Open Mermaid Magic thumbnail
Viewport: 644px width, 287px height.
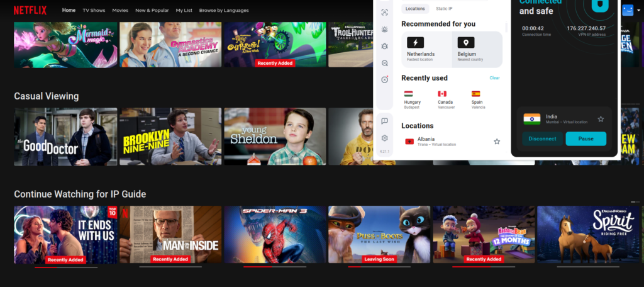[x=65, y=45]
